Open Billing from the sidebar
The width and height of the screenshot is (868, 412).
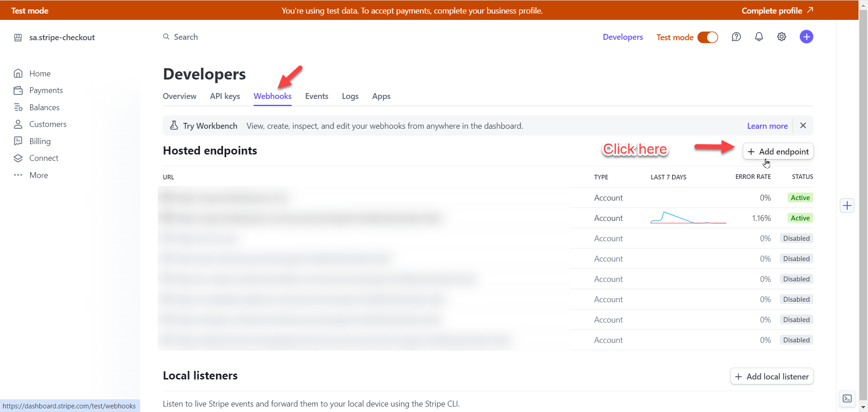pyautogui.click(x=40, y=141)
